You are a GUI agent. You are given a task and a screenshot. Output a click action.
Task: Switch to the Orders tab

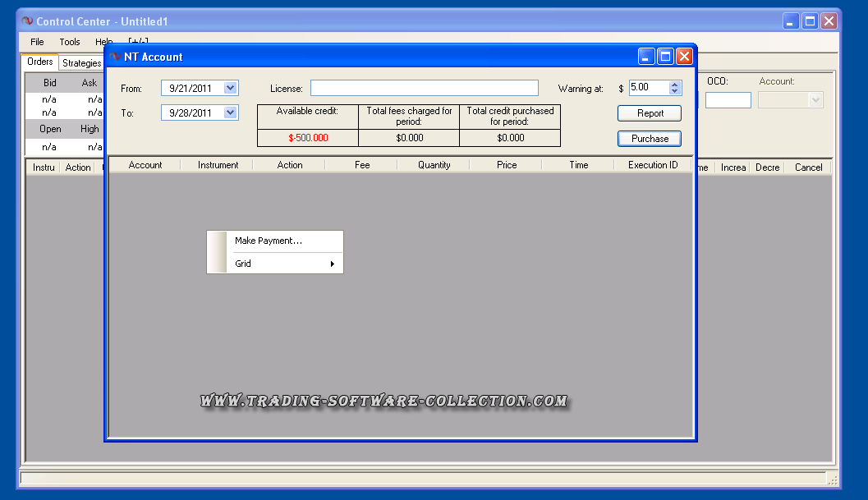pos(39,62)
